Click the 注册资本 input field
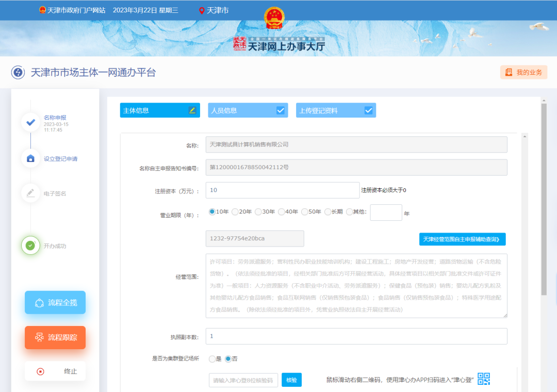557x392 pixels. (283, 190)
